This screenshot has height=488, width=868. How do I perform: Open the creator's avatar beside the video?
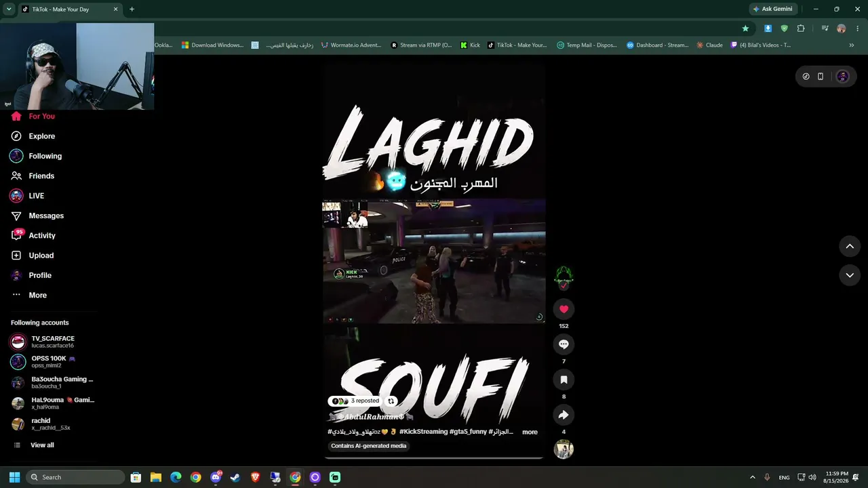click(x=564, y=275)
